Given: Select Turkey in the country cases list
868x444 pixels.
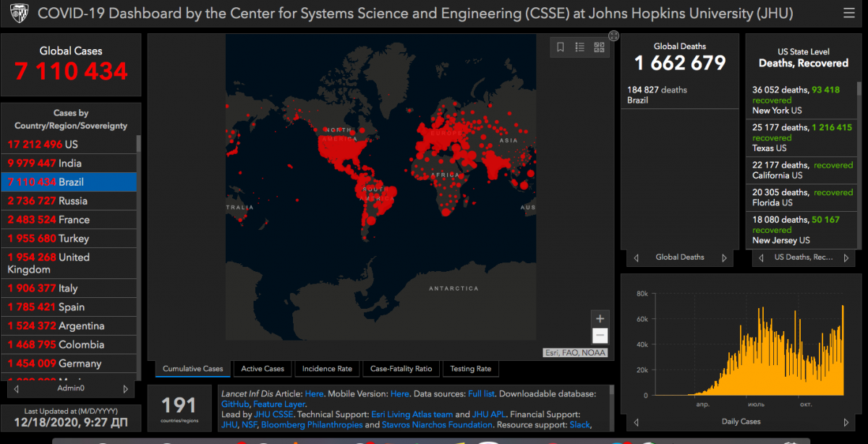Looking at the screenshot, I should tap(69, 239).
